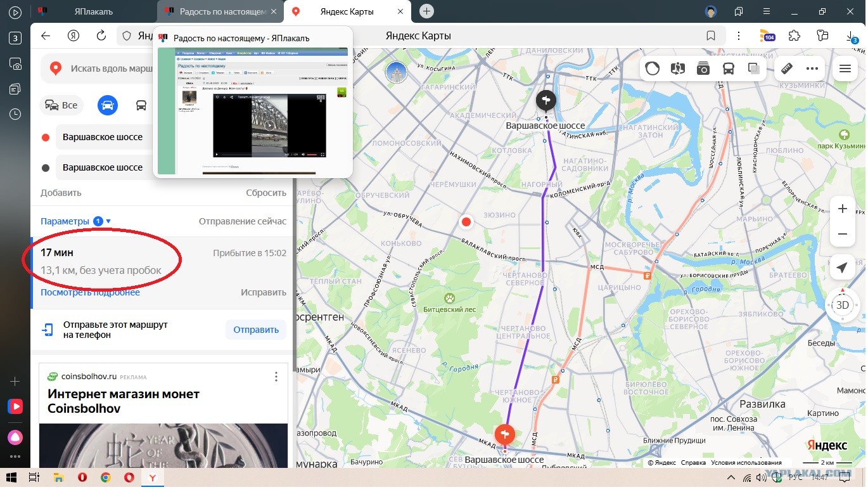Edit the gray destination Варшавское шоссе field
The image size is (868, 492).
(104, 167)
